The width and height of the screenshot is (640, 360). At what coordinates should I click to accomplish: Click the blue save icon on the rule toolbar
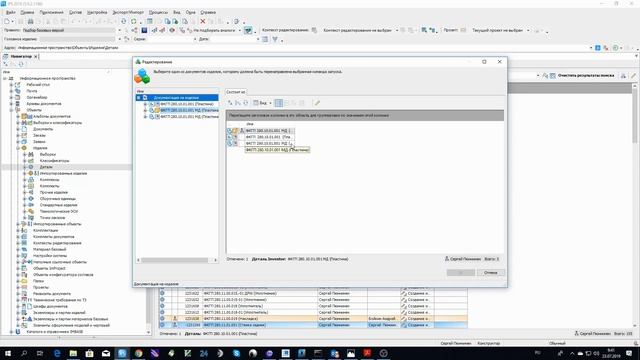coord(144,30)
